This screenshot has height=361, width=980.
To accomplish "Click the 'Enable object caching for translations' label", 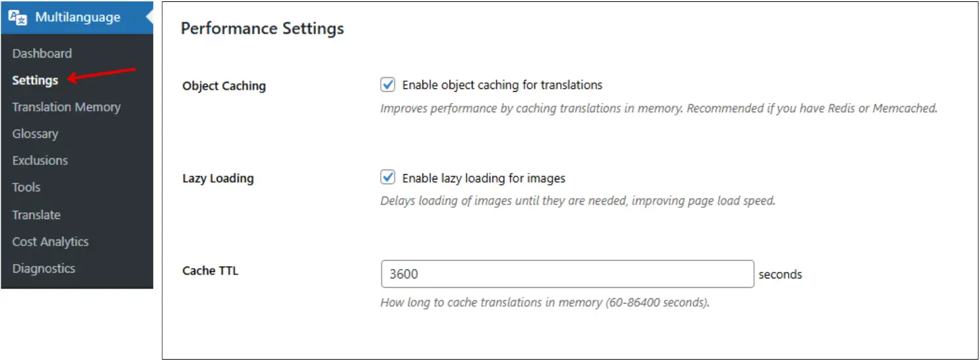I will (x=502, y=85).
